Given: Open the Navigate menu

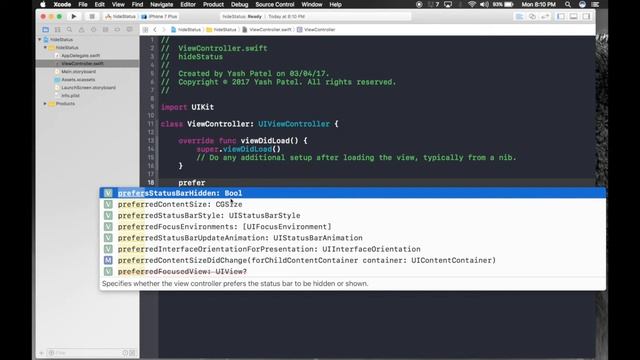Looking at the screenshot, I should 162,4.
